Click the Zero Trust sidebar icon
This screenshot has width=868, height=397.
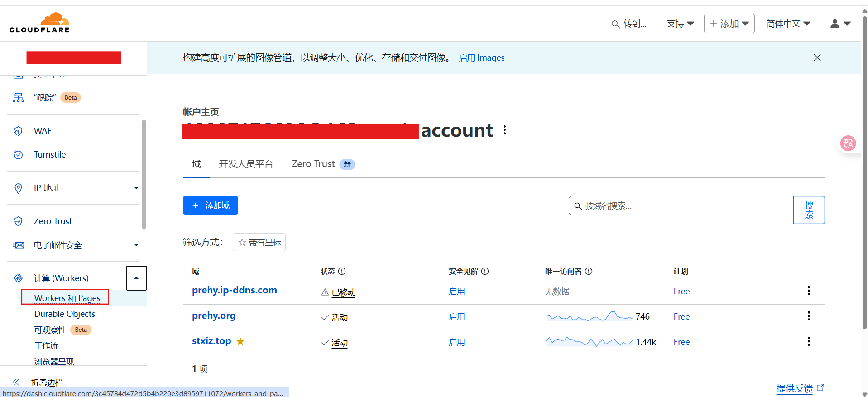(18, 221)
